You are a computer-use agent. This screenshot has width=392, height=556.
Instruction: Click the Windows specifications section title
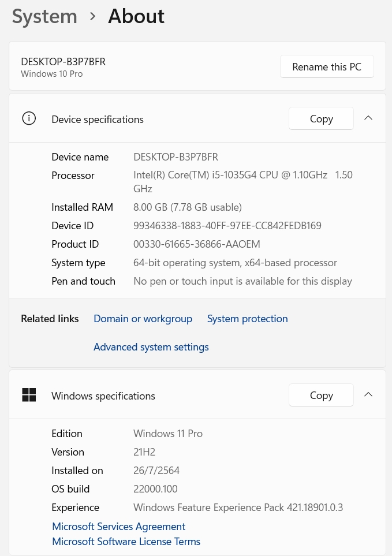point(103,396)
